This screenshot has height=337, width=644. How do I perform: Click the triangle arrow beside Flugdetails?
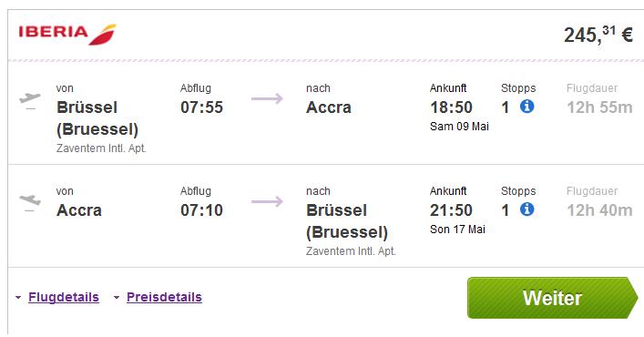point(18,297)
